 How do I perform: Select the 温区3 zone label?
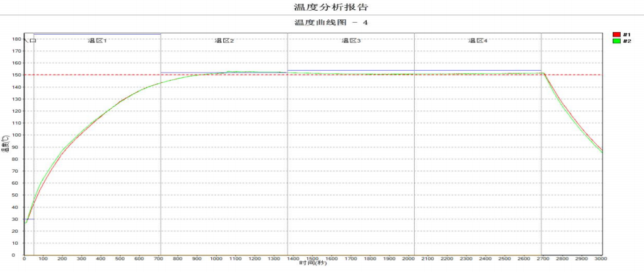click(x=351, y=41)
